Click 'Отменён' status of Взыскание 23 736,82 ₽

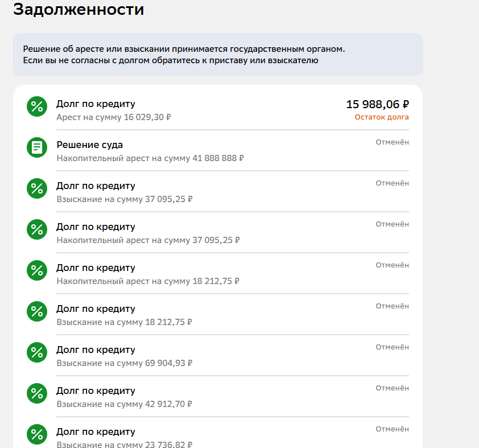[x=392, y=429]
